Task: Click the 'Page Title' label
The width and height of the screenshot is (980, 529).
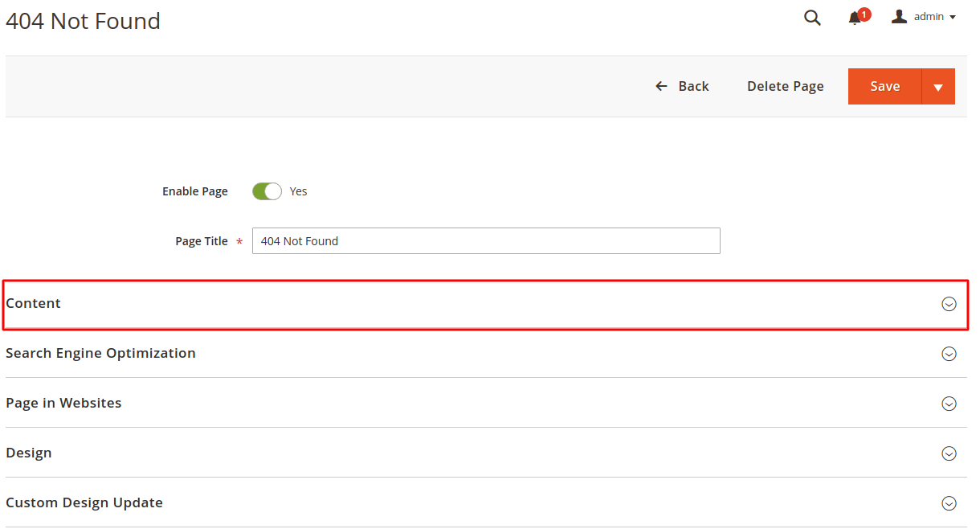Action: point(202,241)
